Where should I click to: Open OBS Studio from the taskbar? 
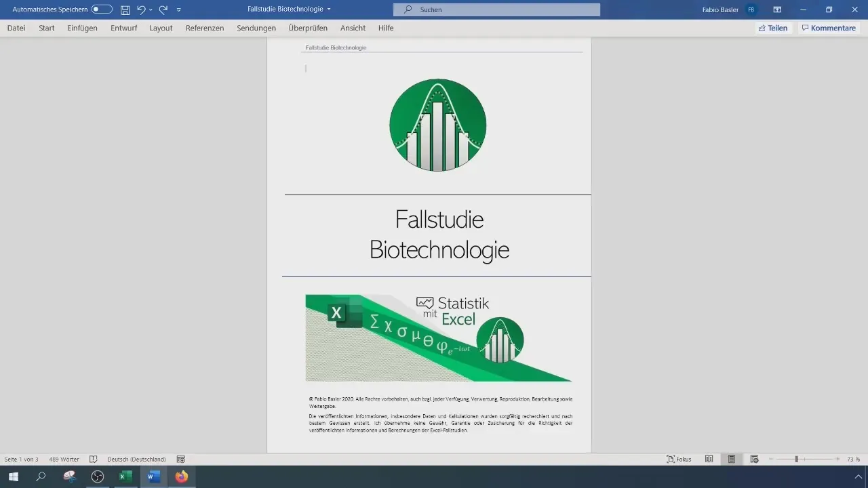98,476
